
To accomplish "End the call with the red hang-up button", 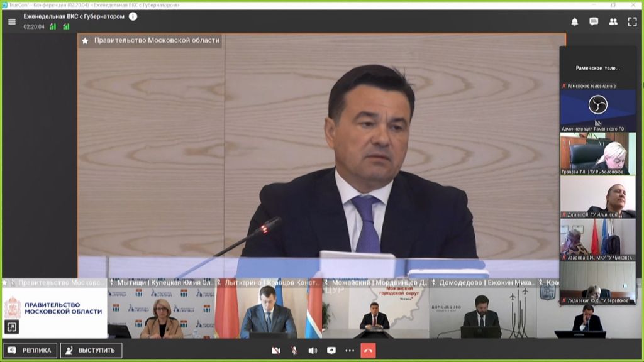I will (368, 351).
